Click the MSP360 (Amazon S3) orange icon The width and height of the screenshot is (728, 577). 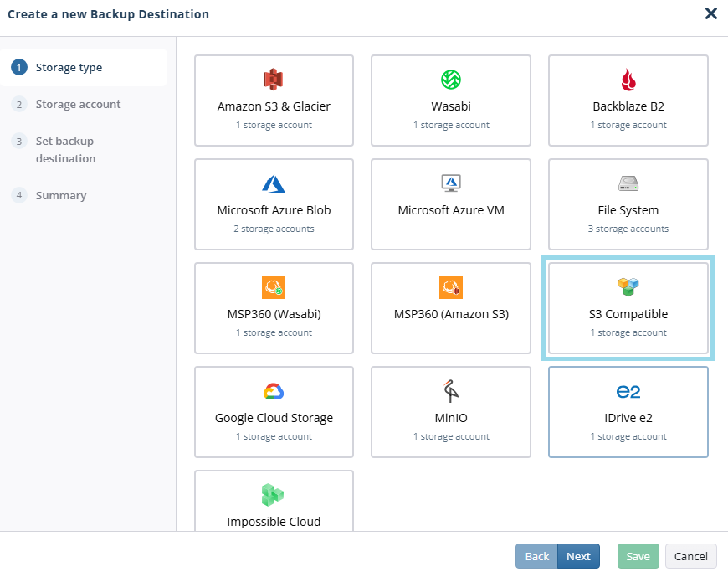[x=451, y=287]
